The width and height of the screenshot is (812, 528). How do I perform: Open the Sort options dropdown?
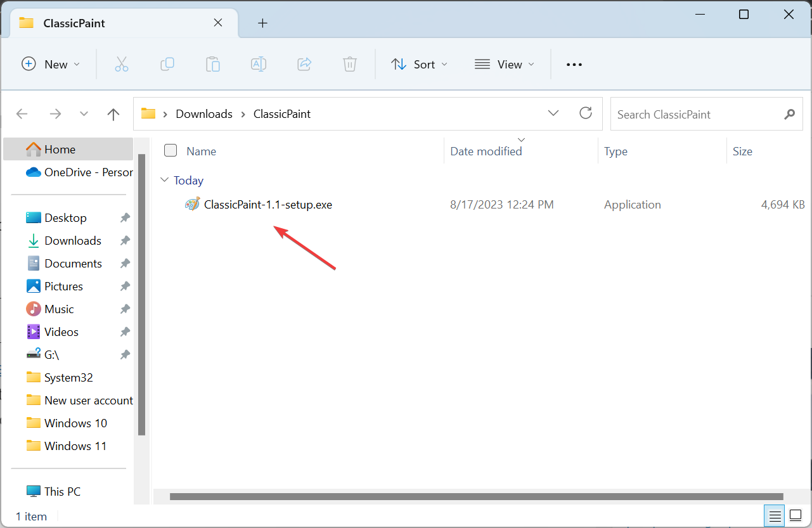pos(420,64)
